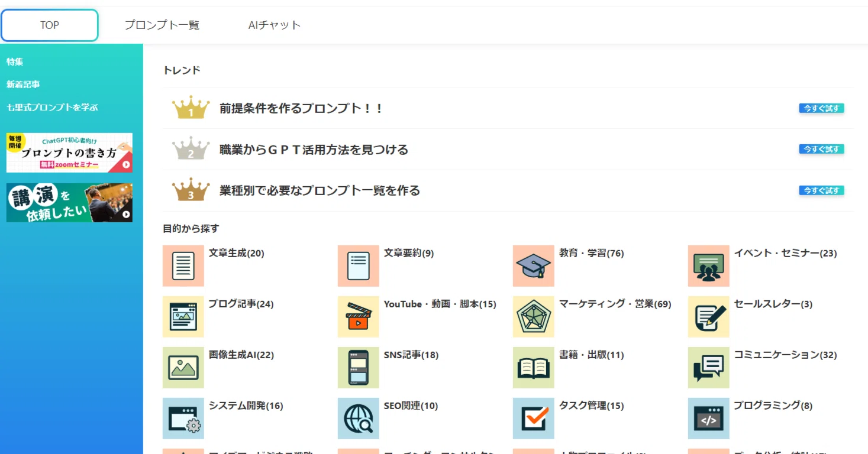Open the 教育・学習(76) category link
The height and width of the screenshot is (454, 868).
(592, 253)
